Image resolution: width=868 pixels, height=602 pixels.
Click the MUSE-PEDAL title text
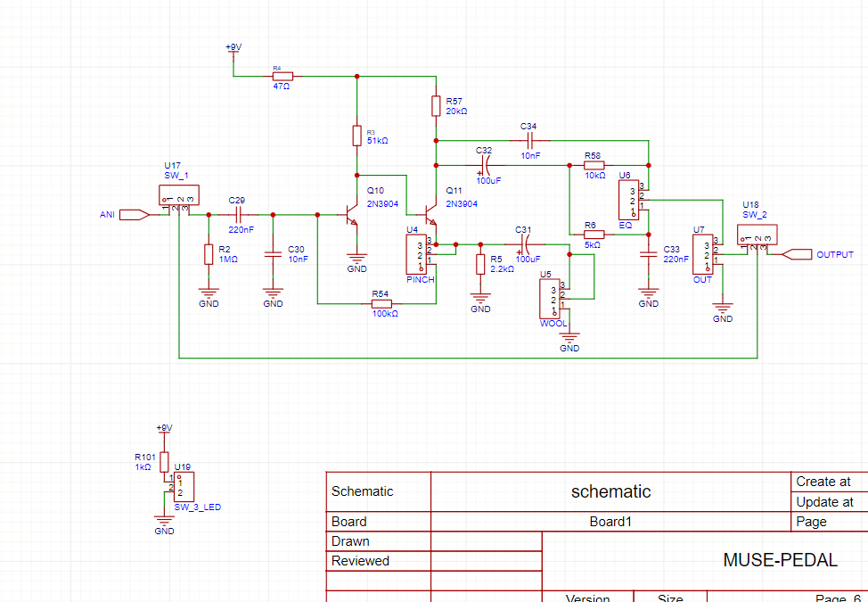[x=780, y=560]
